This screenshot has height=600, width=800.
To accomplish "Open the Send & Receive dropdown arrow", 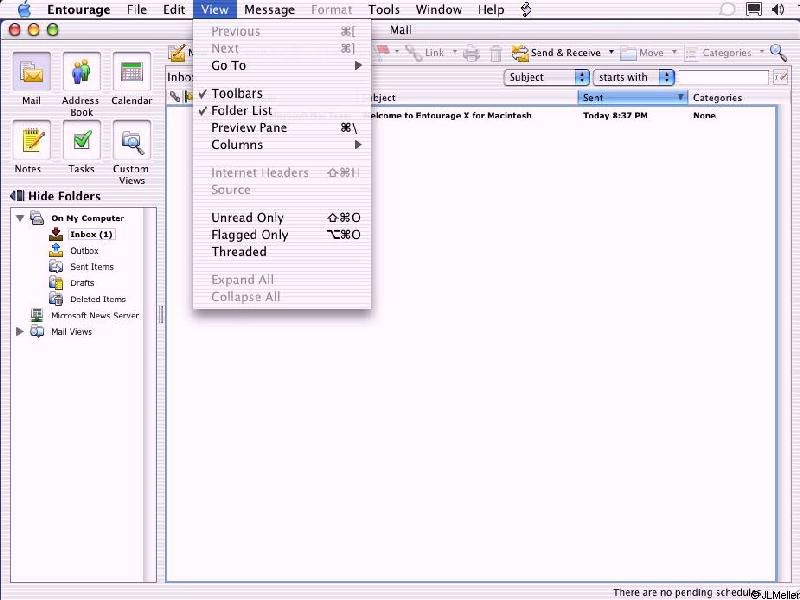I will [x=611, y=53].
